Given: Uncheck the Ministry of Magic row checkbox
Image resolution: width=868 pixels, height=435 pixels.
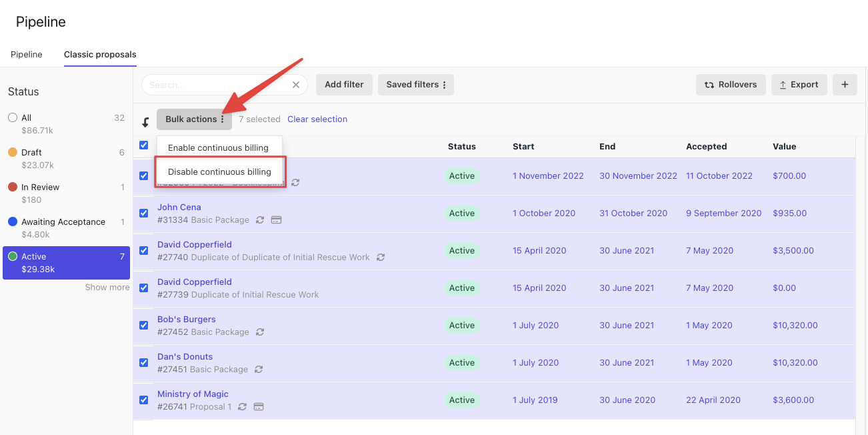Looking at the screenshot, I should point(143,400).
